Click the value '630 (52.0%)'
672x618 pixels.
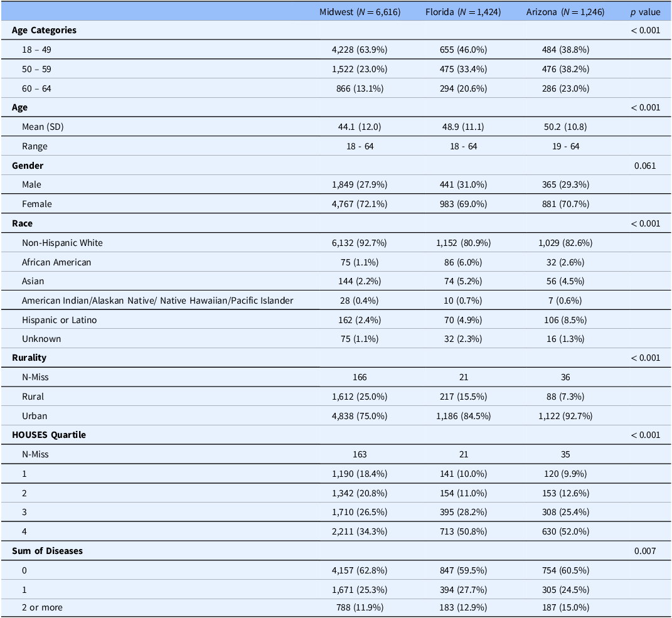[565, 531]
